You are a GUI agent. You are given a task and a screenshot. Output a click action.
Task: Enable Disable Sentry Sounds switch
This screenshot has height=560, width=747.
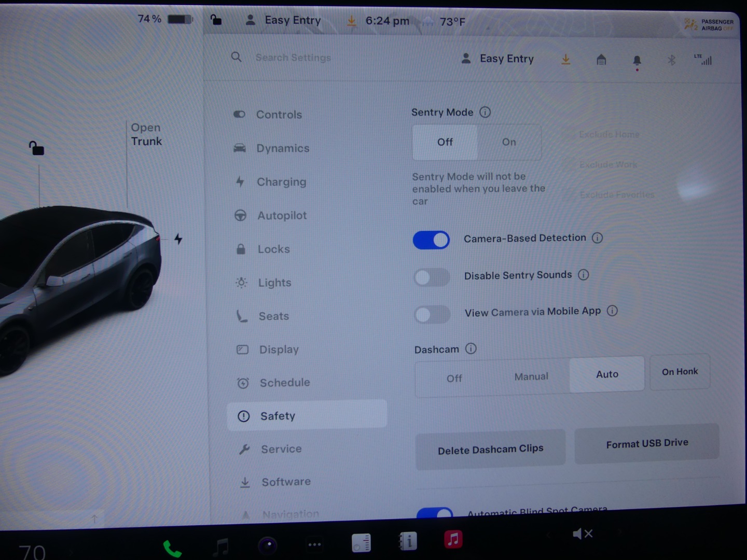click(x=432, y=277)
